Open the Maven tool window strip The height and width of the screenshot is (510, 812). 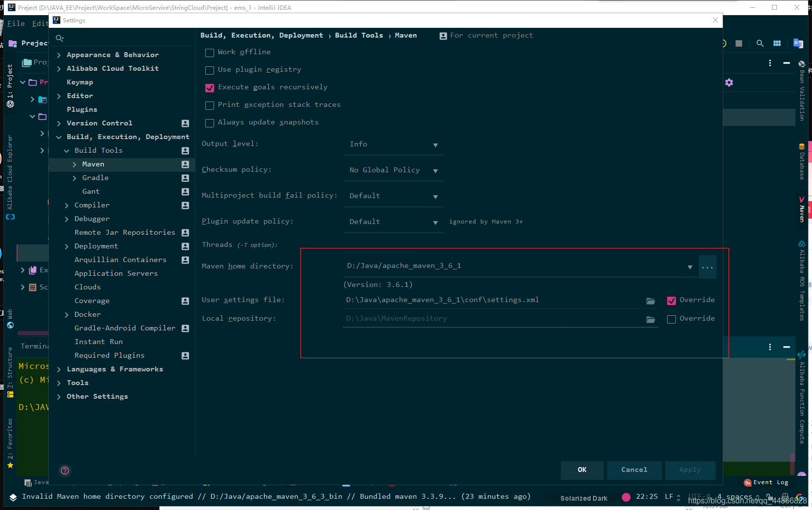[x=802, y=209]
